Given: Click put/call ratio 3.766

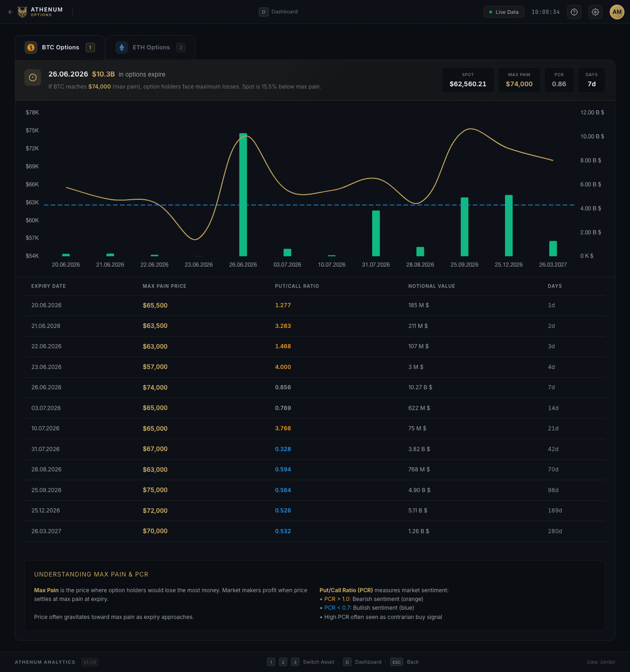Looking at the screenshot, I should [x=283, y=428].
